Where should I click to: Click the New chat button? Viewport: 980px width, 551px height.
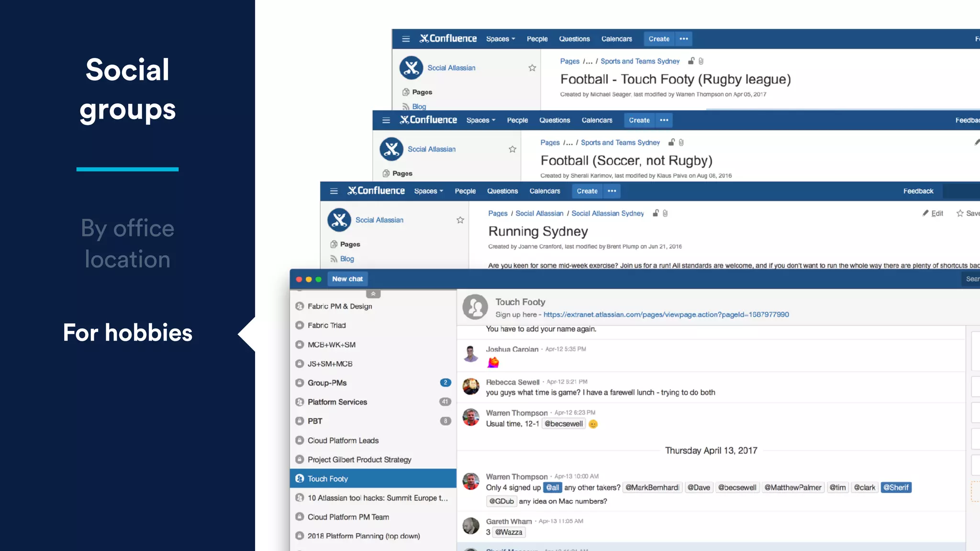pos(347,279)
